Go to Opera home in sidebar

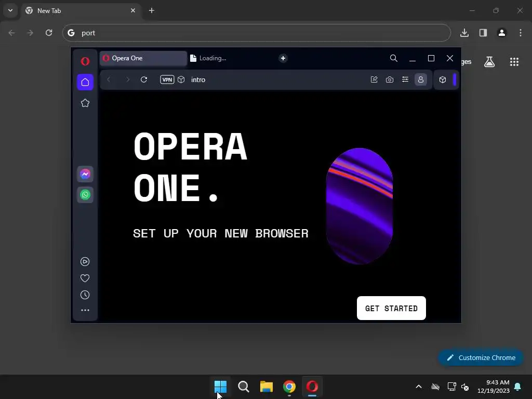click(85, 82)
